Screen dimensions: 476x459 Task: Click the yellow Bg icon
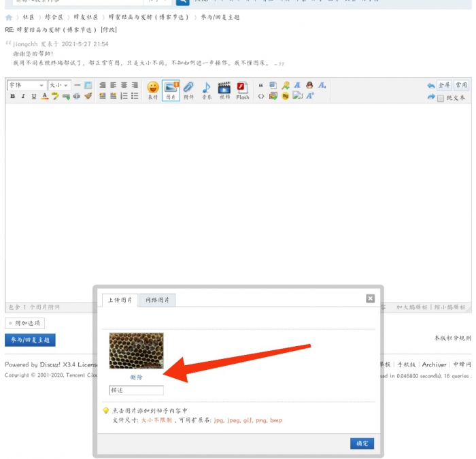(286, 97)
